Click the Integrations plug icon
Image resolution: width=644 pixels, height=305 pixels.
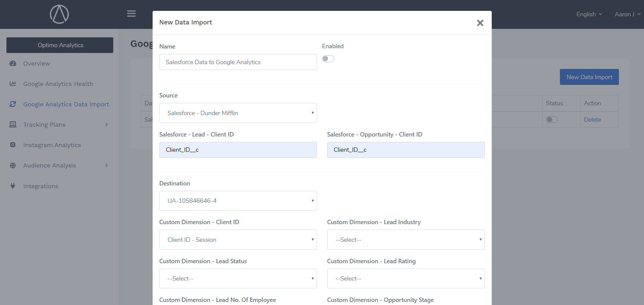tap(13, 186)
